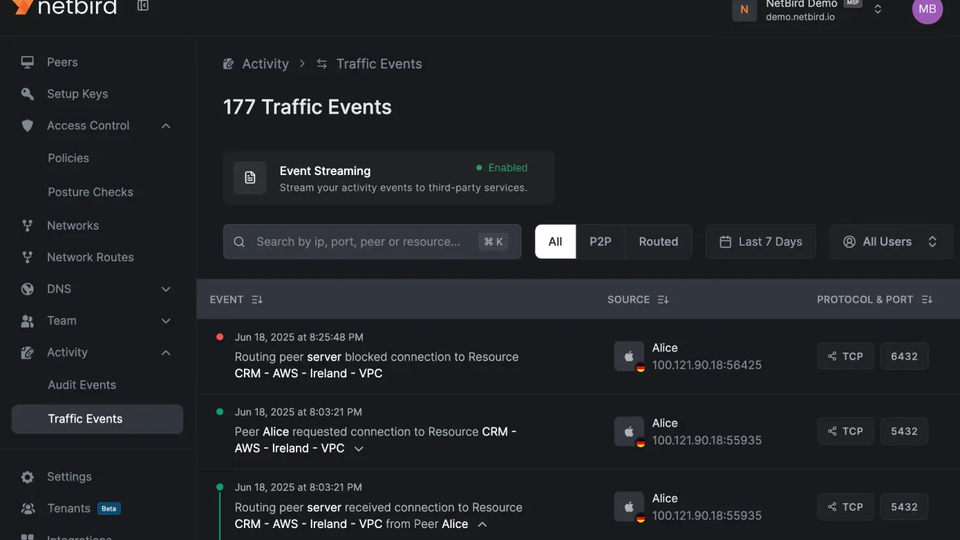Select the All filter tab

coord(555,242)
